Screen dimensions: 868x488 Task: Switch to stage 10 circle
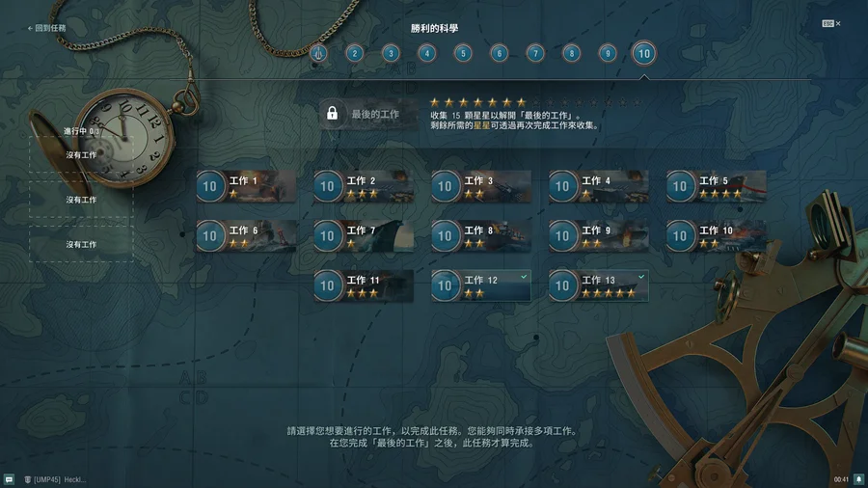click(644, 54)
